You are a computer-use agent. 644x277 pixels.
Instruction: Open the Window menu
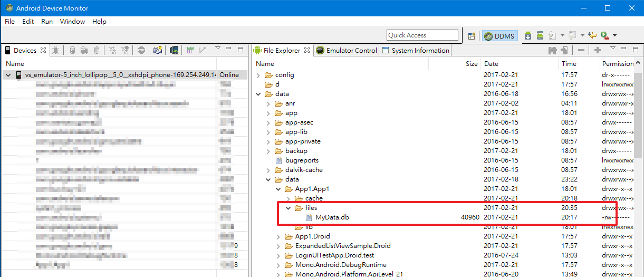pos(72,22)
